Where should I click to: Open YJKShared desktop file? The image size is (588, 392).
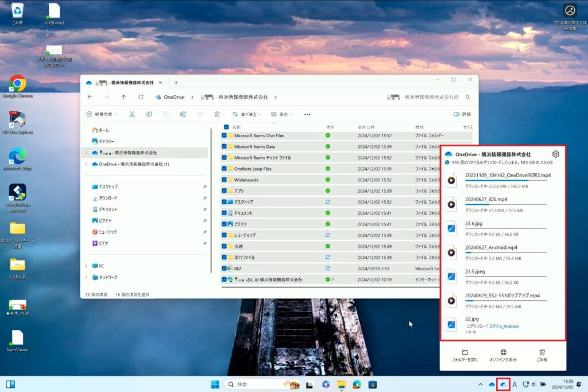54,14
